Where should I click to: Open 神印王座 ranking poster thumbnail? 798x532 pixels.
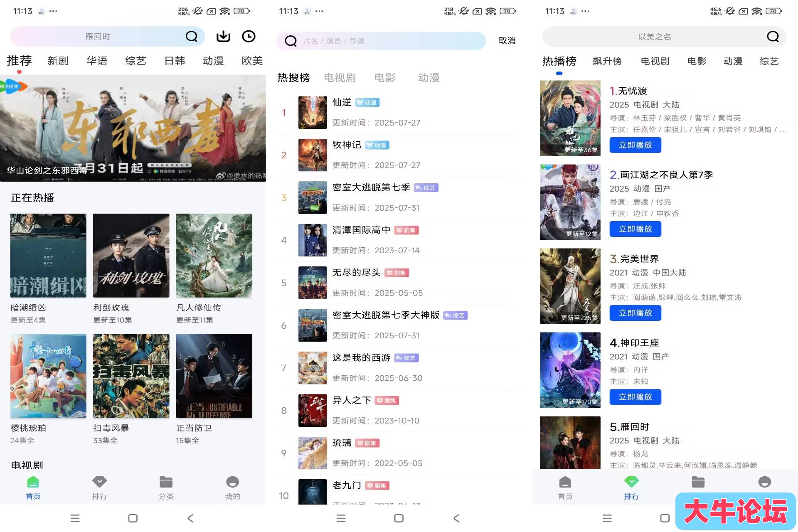pyautogui.click(x=570, y=370)
